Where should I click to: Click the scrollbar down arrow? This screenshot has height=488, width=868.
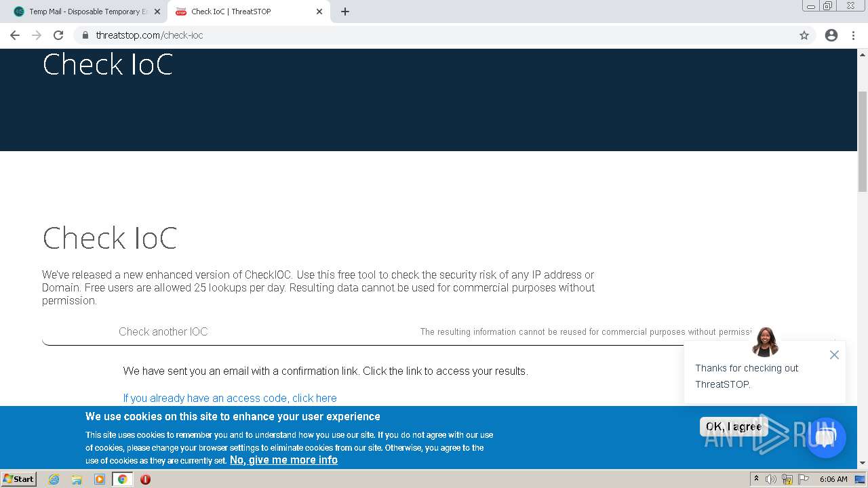click(863, 464)
